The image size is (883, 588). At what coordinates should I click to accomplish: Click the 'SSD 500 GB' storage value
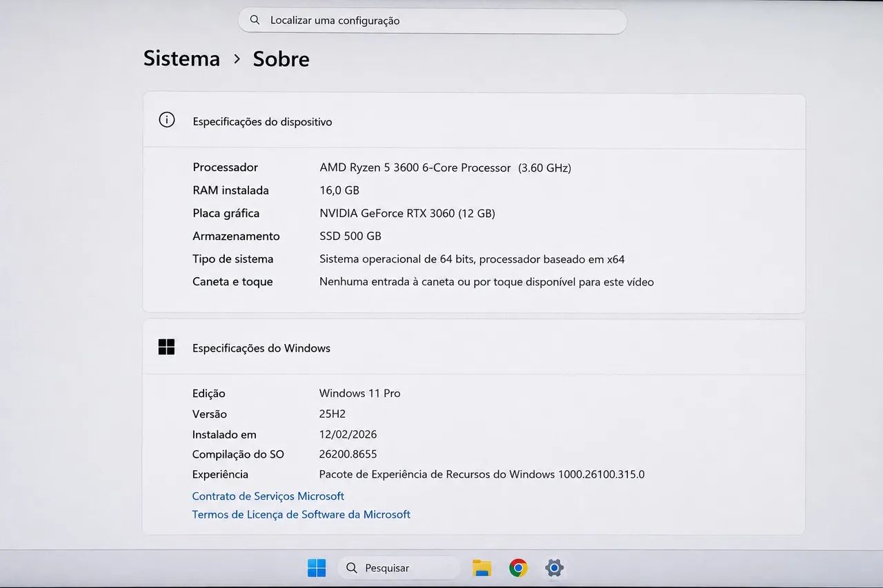point(350,236)
